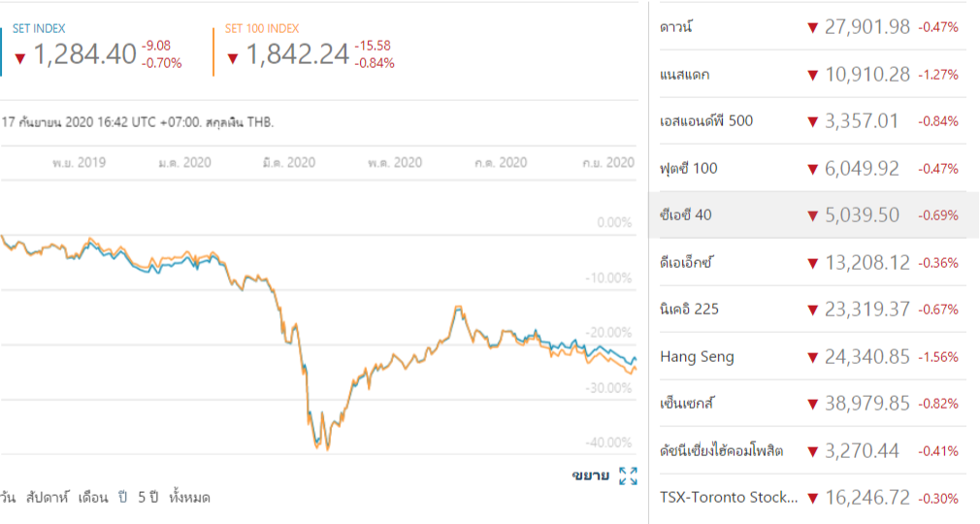980x524 pixels.
Task: Select the 5-year (5 ปี) range
Action: coord(147,498)
